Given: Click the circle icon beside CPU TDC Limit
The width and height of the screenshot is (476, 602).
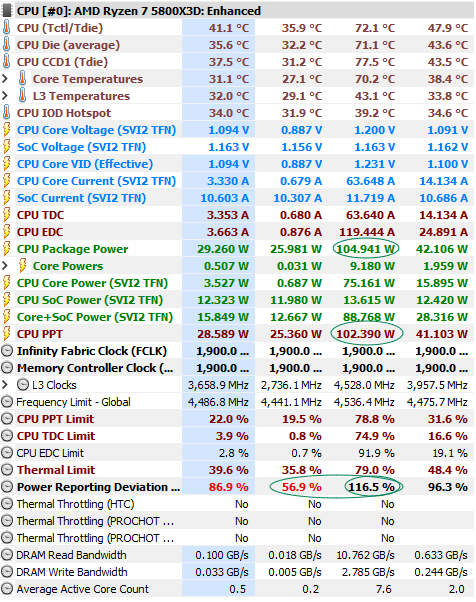Looking at the screenshot, I should coord(7,436).
